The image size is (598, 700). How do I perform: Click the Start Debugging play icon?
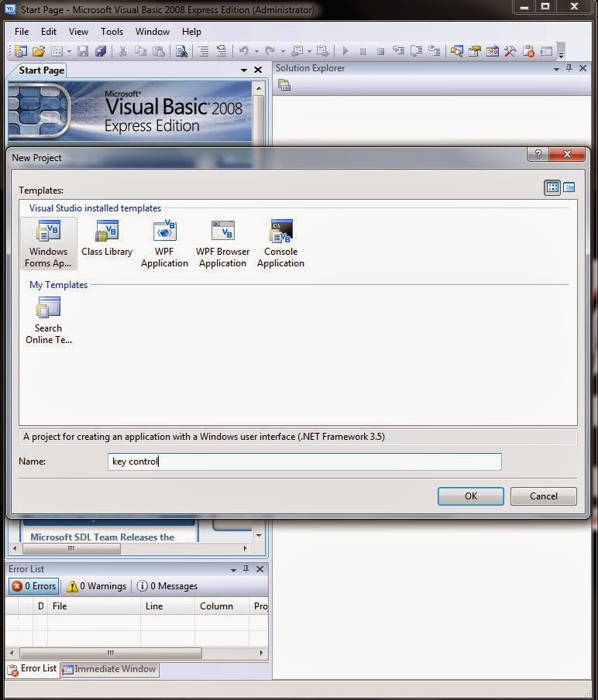coord(345,51)
